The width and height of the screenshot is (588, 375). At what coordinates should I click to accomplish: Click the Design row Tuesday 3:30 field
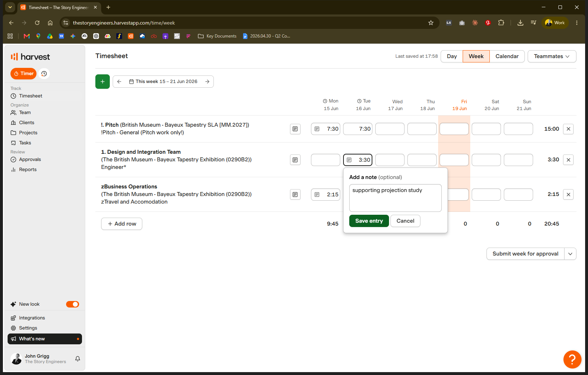[x=358, y=160]
